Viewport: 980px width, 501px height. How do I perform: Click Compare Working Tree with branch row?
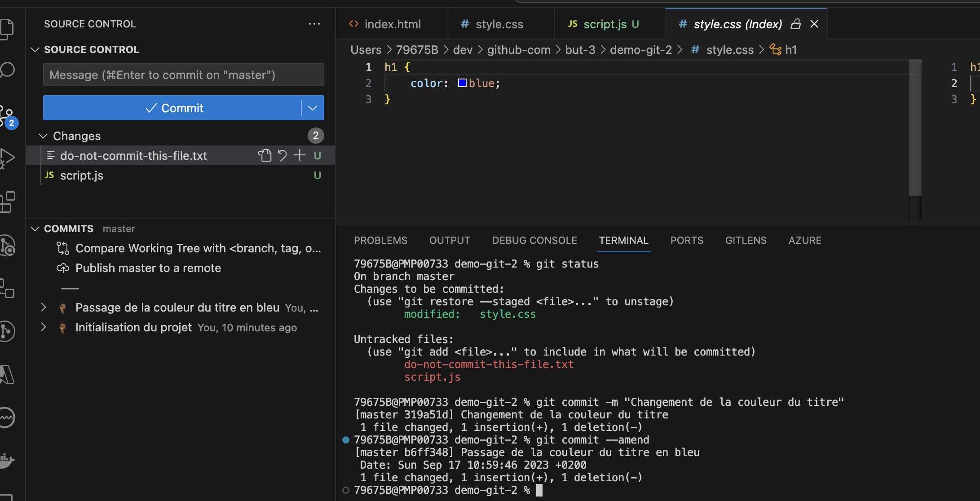click(x=181, y=248)
